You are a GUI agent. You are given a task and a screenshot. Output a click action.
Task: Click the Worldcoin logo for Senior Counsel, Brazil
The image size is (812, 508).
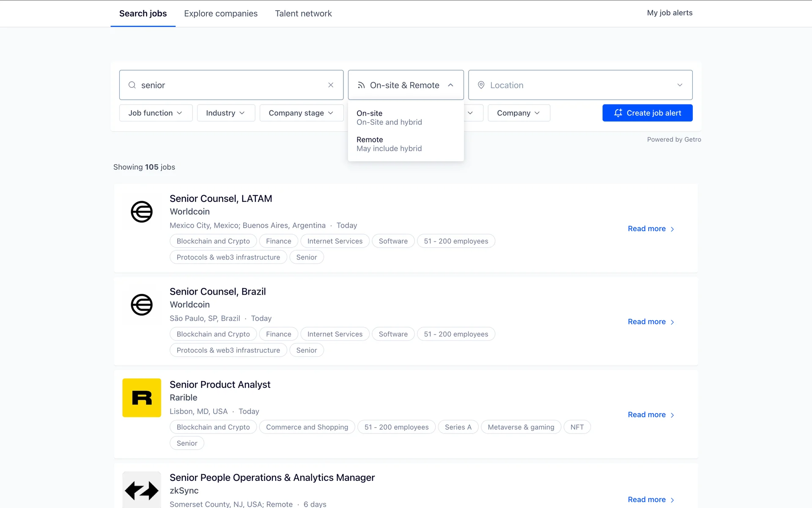pyautogui.click(x=142, y=305)
